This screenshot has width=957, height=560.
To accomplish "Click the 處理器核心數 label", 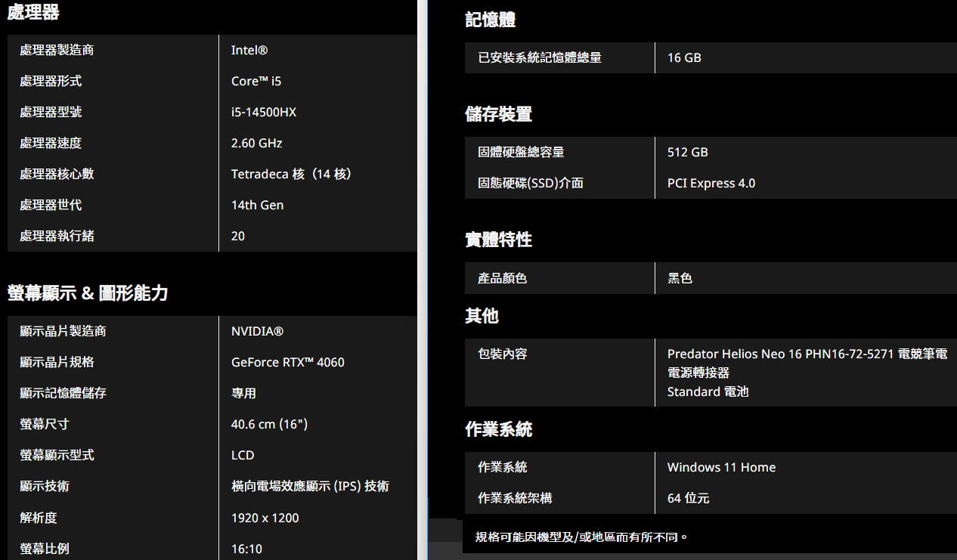I will pos(57,174).
